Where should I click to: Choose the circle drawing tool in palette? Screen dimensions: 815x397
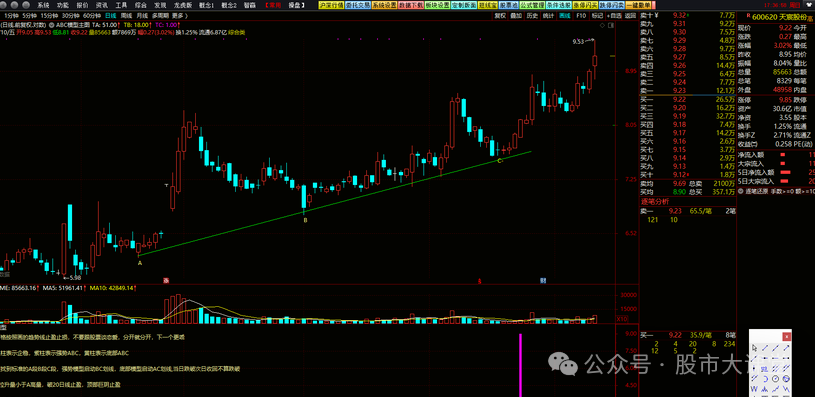pyautogui.click(x=775, y=378)
